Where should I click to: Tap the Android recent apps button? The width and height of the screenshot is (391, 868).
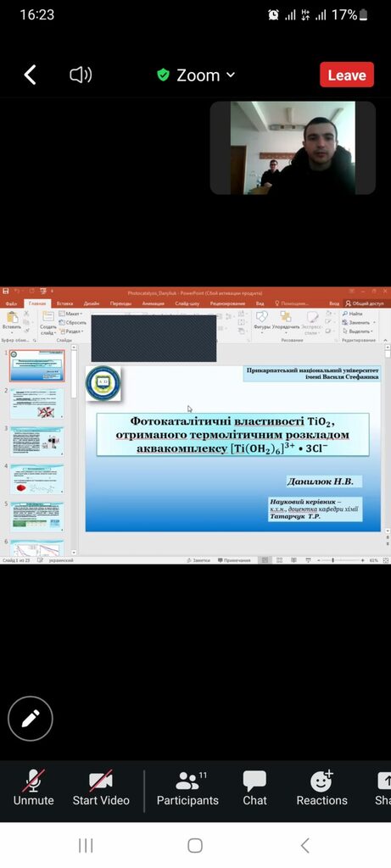pyautogui.click(x=86, y=845)
